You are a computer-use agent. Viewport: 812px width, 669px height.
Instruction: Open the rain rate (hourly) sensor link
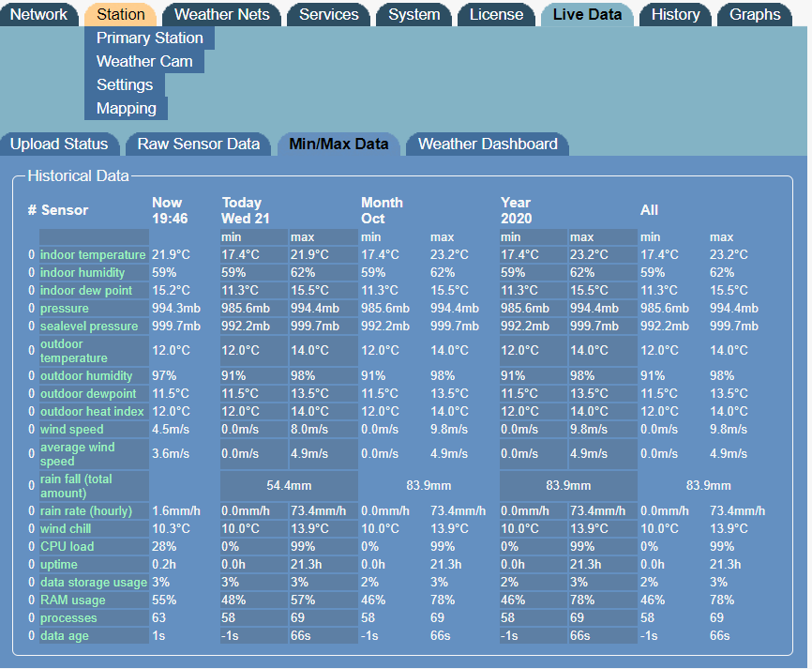click(x=85, y=511)
